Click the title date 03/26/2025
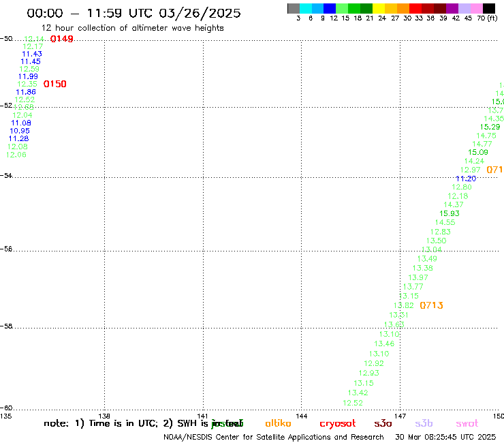This screenshot has width=504, height=443. pyautogui.click(x=200, y=13)
